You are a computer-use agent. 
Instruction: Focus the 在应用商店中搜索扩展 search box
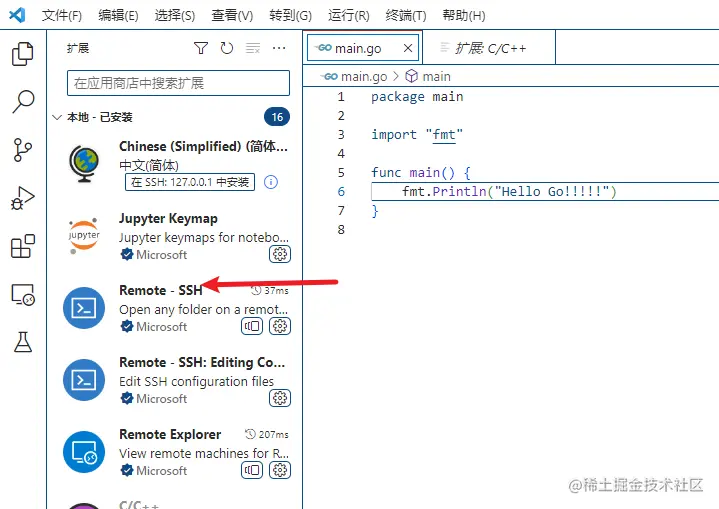[178, 83]
